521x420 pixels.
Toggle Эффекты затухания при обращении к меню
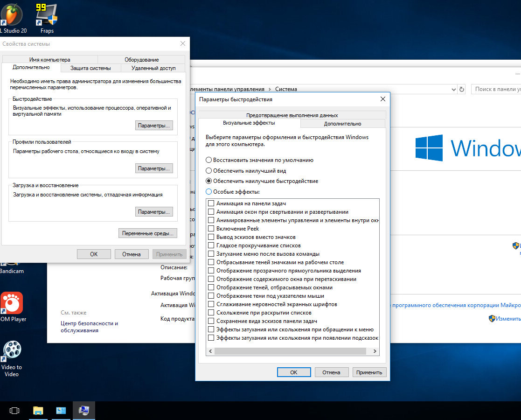[211, 329]
